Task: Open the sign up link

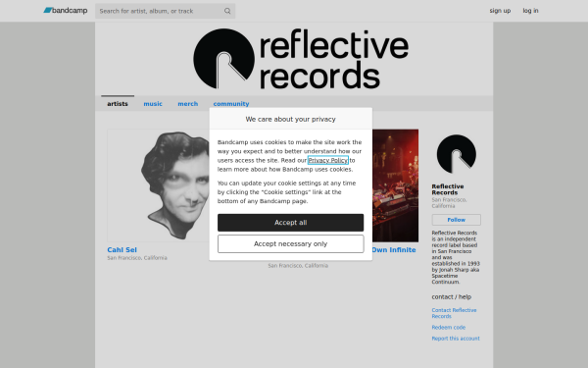Action: tap(500, 11)
